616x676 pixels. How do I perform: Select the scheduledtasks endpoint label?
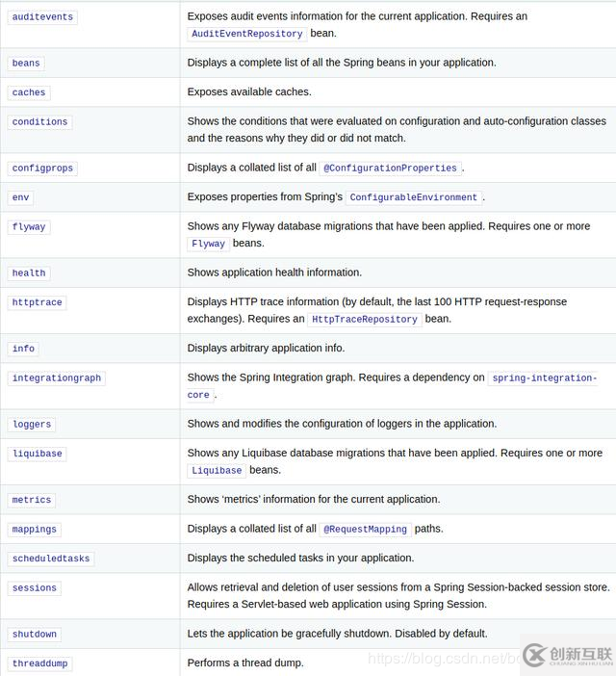click(51, 559)
